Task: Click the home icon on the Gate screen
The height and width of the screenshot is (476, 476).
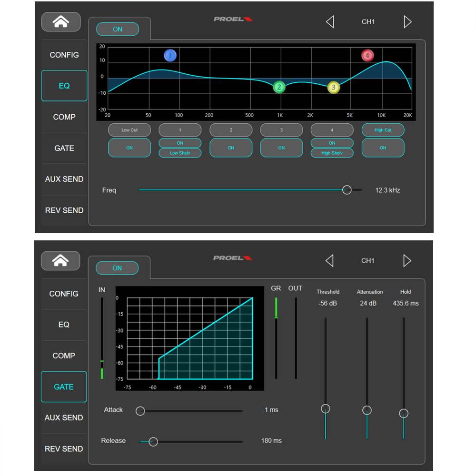Action: click(60, 260)
